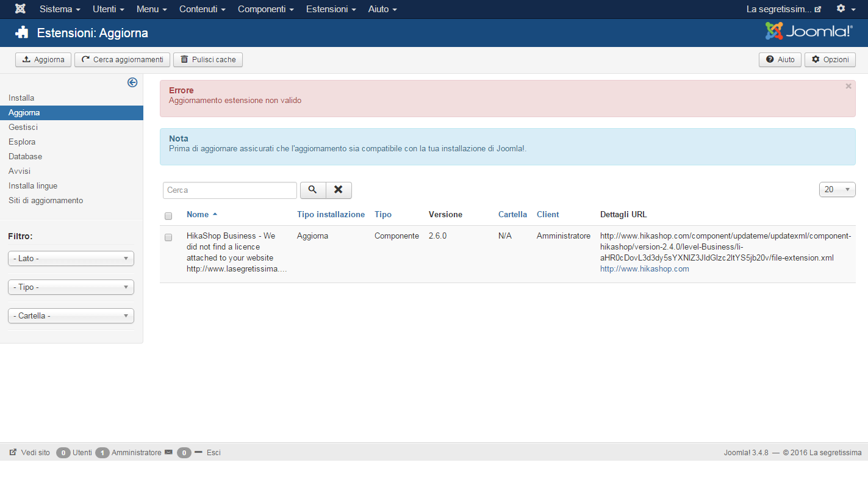Clear the search with the X button

tap(339, 190)
